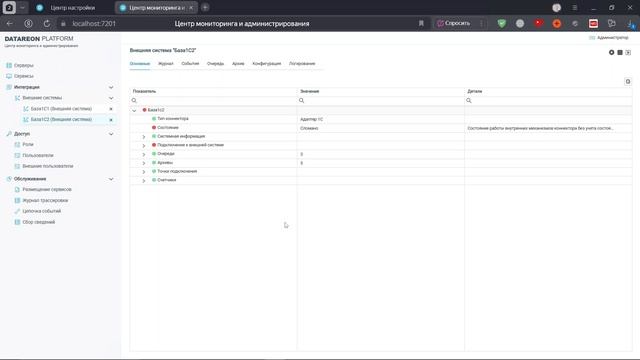Collapse the Интеграция section chevron
This screenshot has width=640, height=360.
tap(111, 87)
